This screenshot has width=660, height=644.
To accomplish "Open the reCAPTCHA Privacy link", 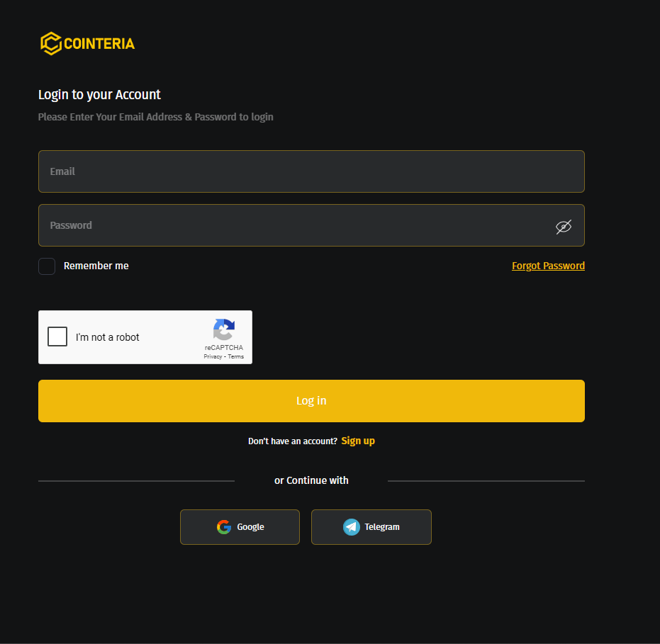I will click(x=213, y=356).
